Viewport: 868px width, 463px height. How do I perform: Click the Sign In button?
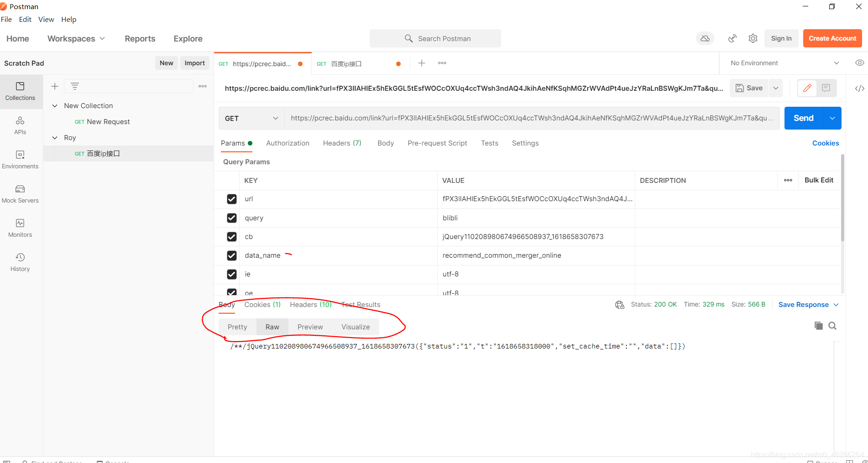(781, 38)
